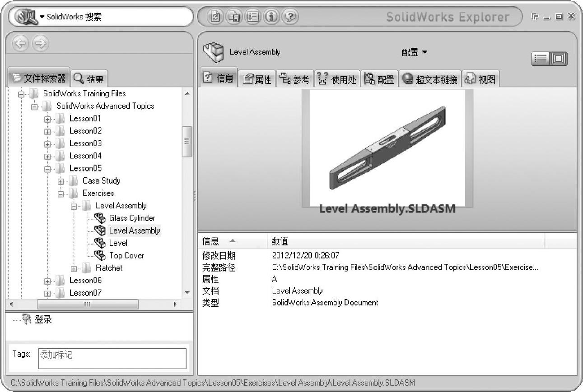Open the 配置 tab
This screenshot has height=392, width=583.
click(379, 79)
